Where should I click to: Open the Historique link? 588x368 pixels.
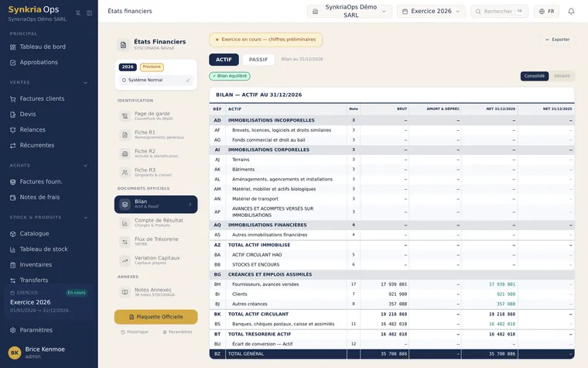pos(135,332)
